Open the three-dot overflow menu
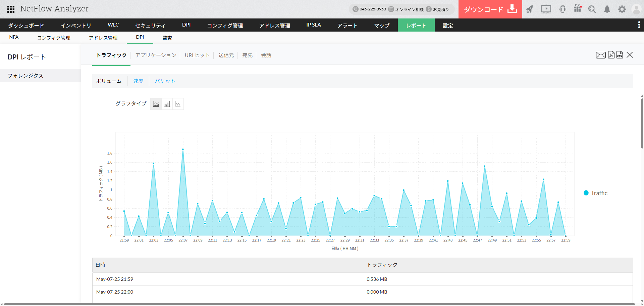Screen dimensions: 644x306 (639, 25)
